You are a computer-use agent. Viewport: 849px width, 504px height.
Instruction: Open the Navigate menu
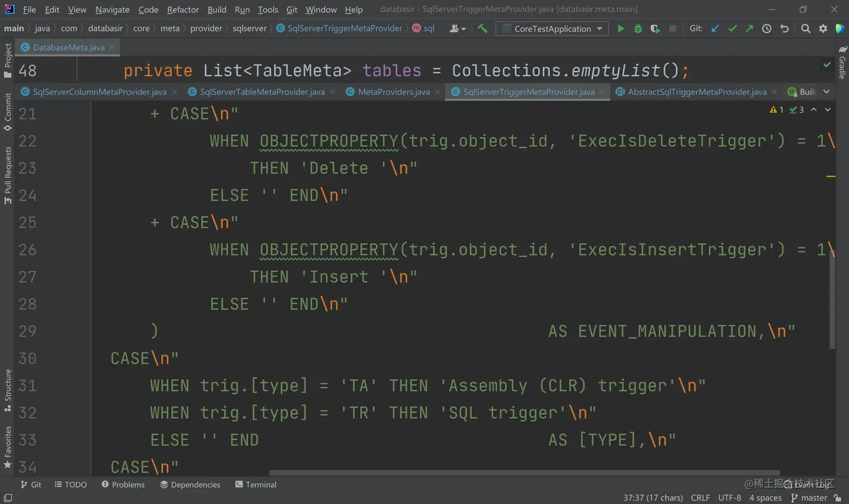point(112,10)
